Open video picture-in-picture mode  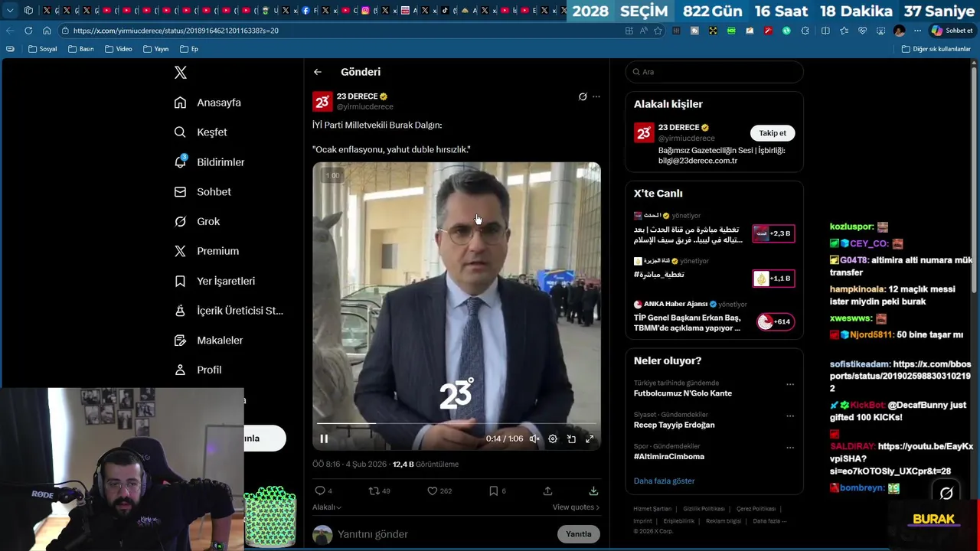571,439
